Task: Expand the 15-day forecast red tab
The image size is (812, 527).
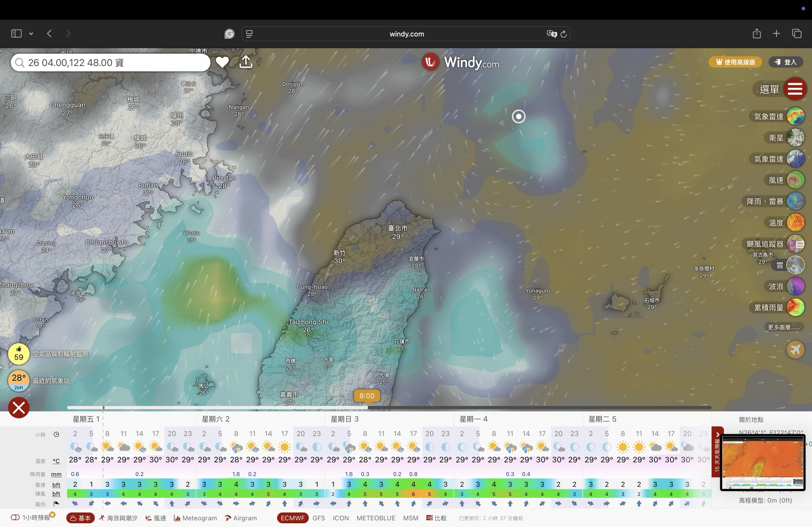Action: [x=717, y=452]
